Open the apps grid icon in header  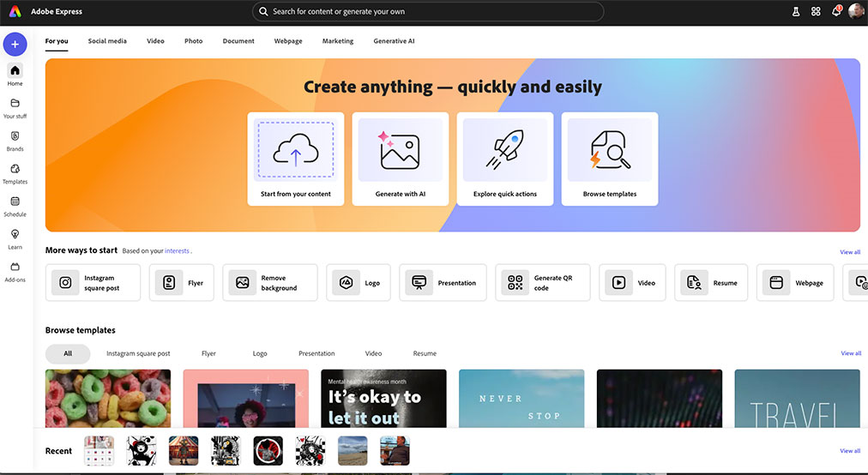click(x=816, y=12)
